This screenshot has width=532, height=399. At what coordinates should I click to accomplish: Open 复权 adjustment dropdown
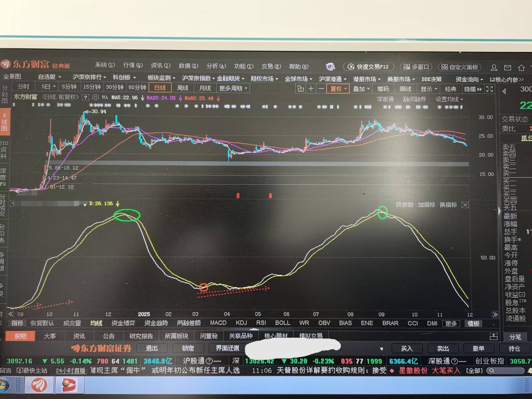[x=338, y=89]
